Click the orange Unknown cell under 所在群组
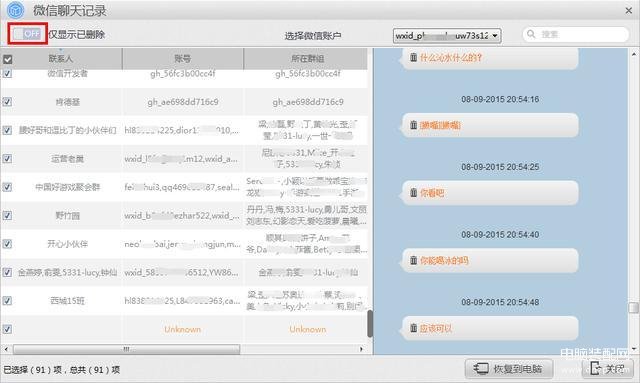Viewport: 640px width, 383px height. click(x=308, y=329)
